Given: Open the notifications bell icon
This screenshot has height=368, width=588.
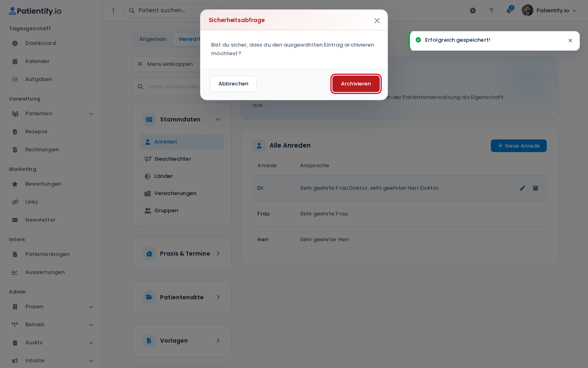Looking at the screenshot, I should click(x=509, y=11).
